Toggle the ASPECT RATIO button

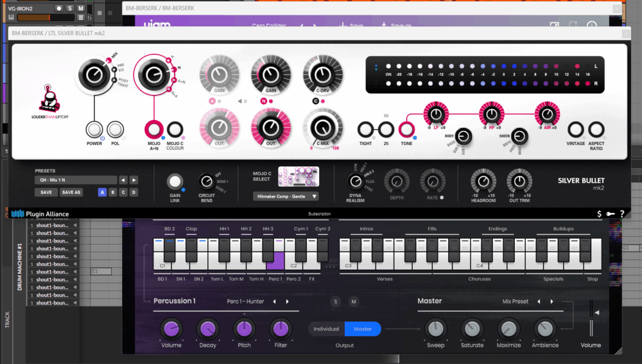596,130
